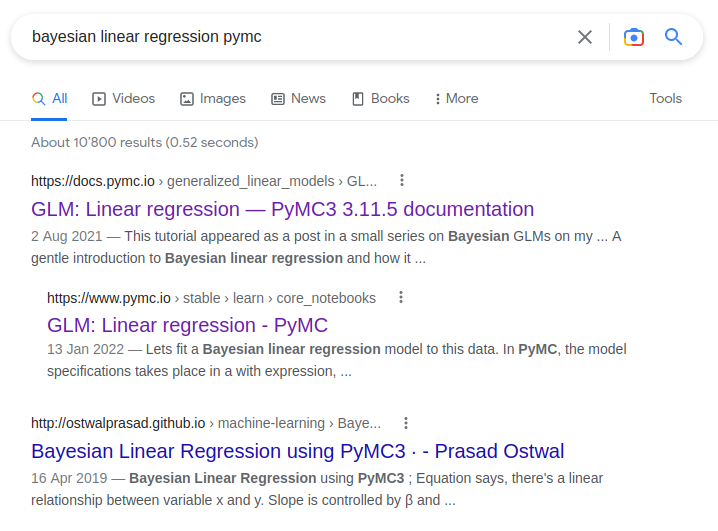The width and height of the screenshot is (718, 531).
Task: Switch to the Books tab
Action: pos(381,98)
